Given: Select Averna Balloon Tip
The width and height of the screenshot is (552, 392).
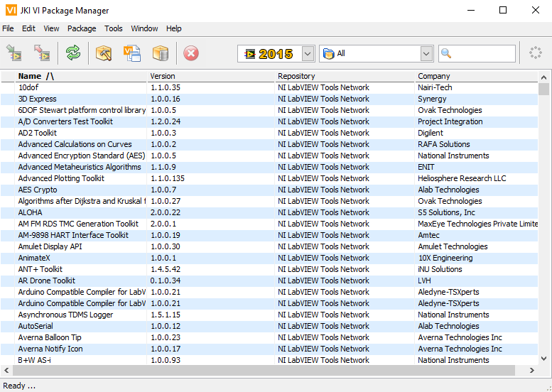Looking at the screenshot, I should (269, 337).
